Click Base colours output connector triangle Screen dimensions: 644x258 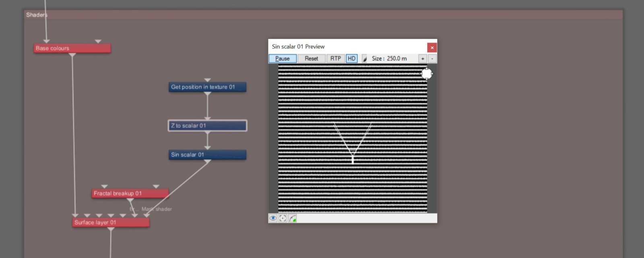[72, 55]
